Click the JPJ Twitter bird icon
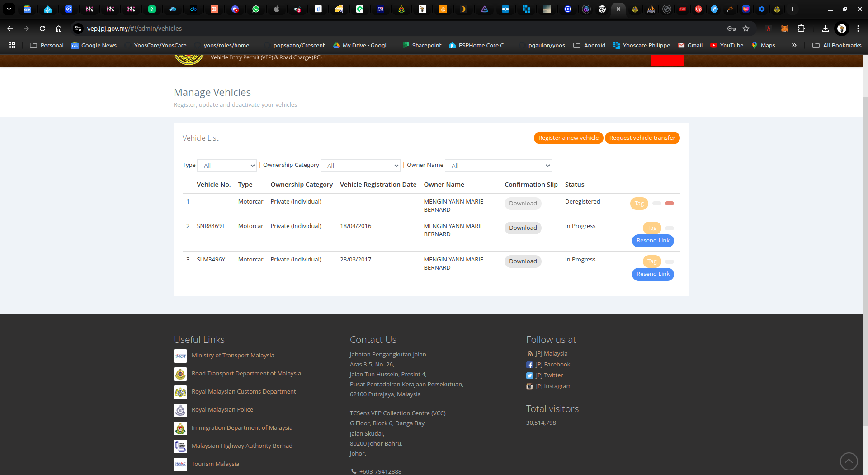 pos(529,375)
